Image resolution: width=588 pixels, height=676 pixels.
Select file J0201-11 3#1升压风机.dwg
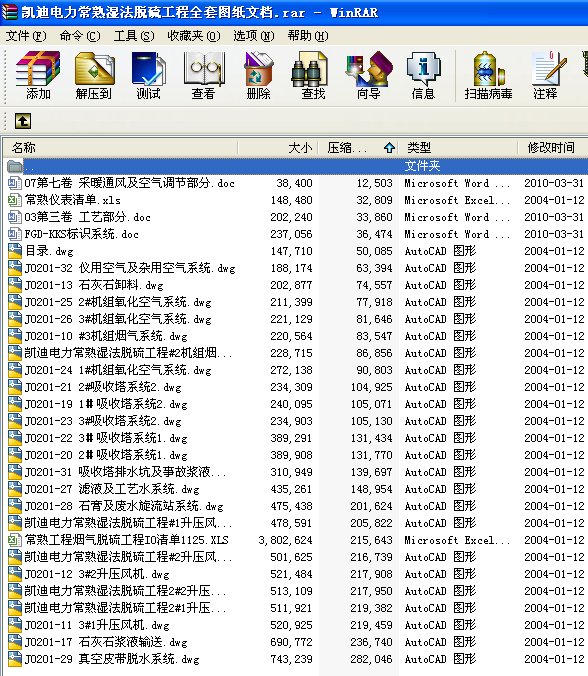coord(97,625)
